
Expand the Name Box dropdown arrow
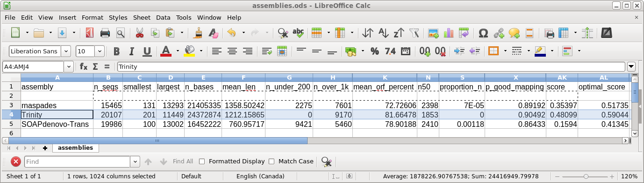[69, 67]
